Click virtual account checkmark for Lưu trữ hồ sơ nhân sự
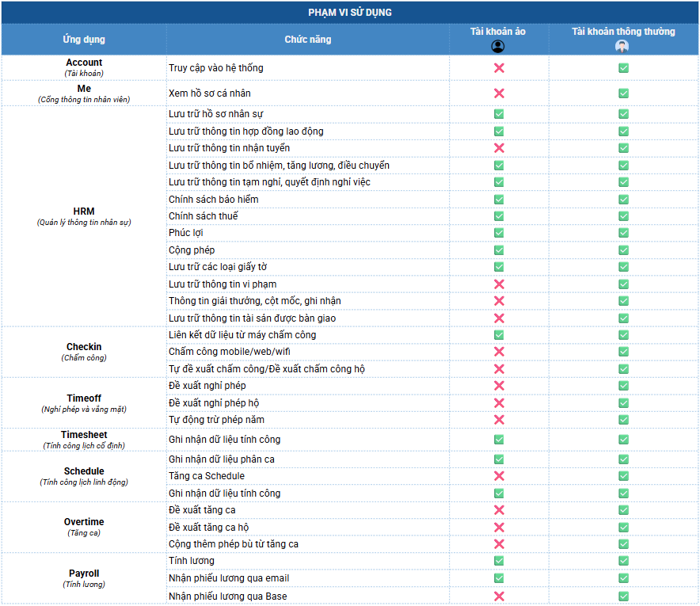The height and width of the screenshot is (606, 700). tap(499, 114)
